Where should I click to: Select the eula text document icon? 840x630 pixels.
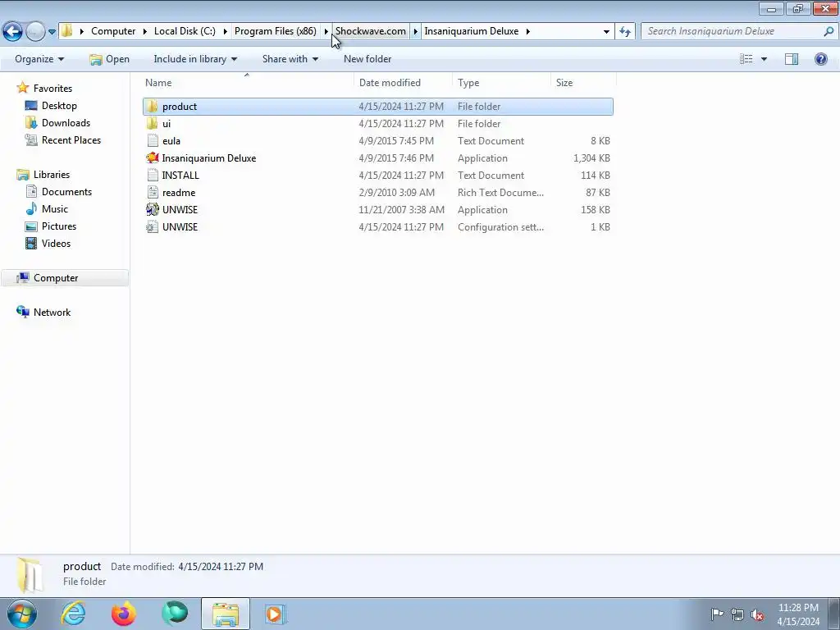coord(153,141)
